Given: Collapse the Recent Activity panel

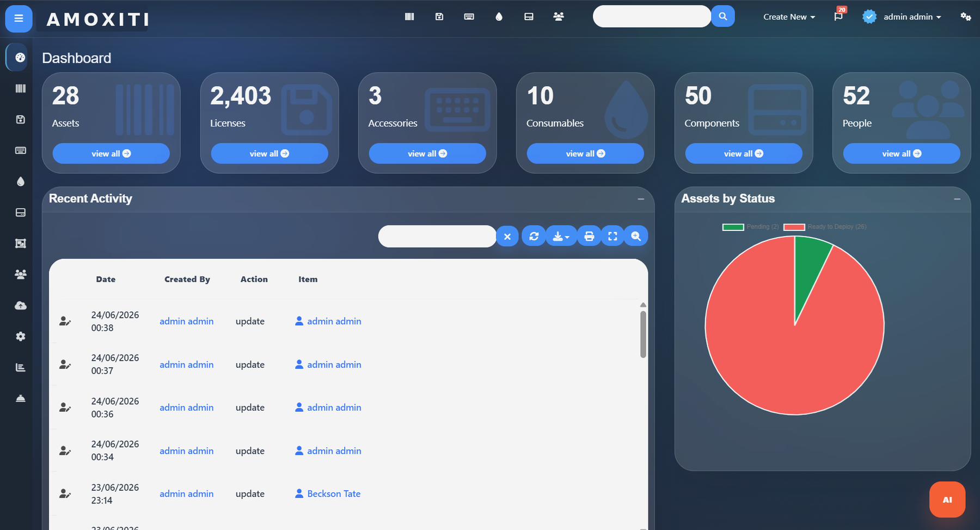Looking at the screenshot, I should [x=641, y=199].
